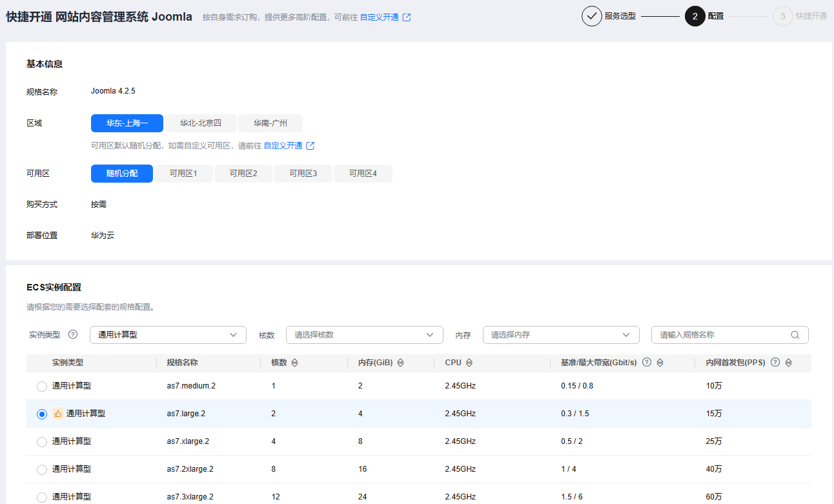Click help icon next to 实例类型 label
Viewport: 834px width, 504px height.
coord(73,334)
